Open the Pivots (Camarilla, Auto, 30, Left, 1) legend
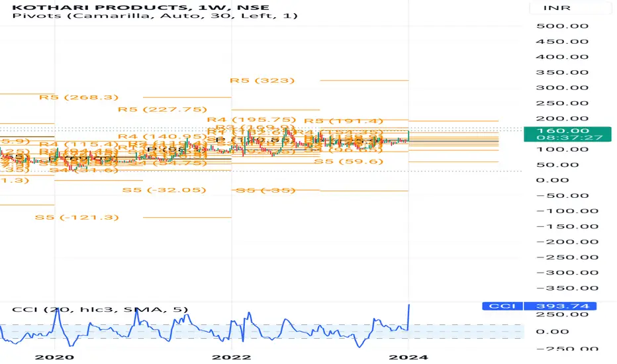The image size is (617, 364). (155, 16)
